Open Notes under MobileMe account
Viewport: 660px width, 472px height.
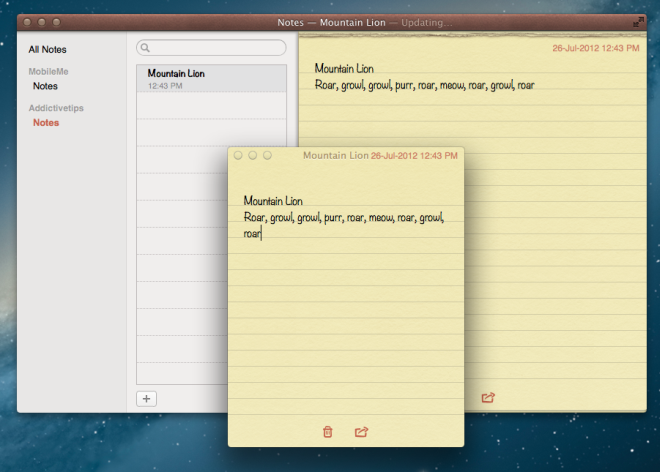coord(45,86)
